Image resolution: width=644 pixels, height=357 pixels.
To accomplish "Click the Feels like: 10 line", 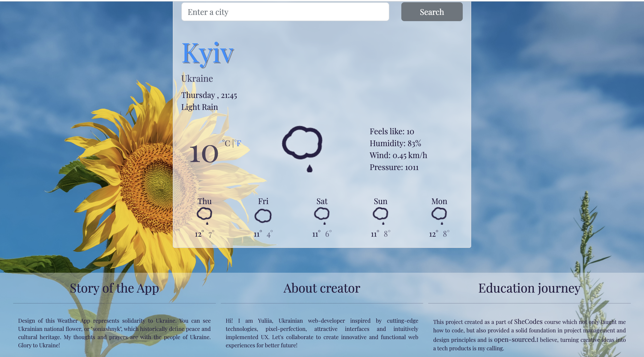I will [x=392, y=131].
